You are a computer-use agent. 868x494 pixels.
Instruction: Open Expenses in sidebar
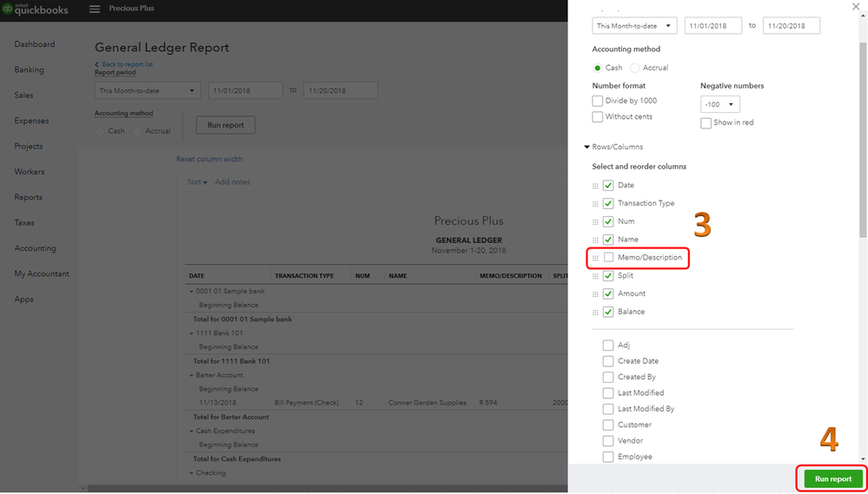(31, 121)
